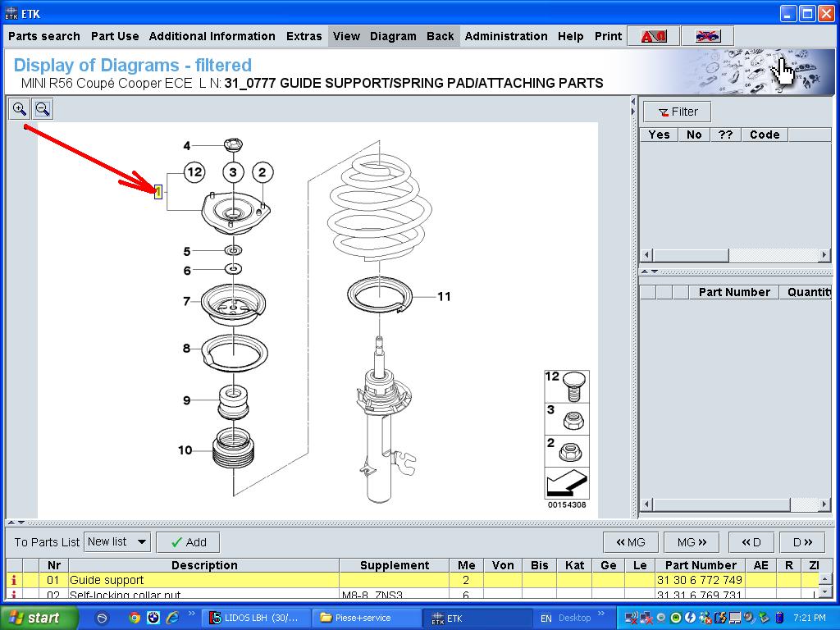
Task: Click the arrow thumbnail in diagram legend
Action: coord(567,481)
